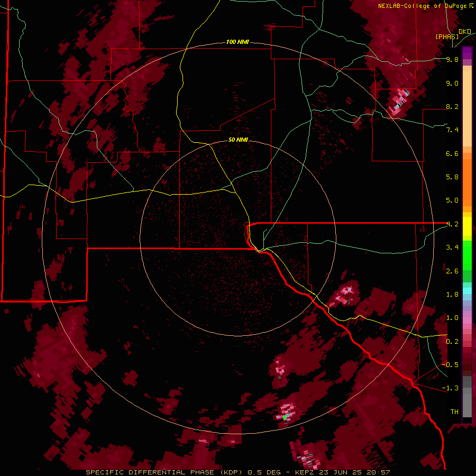Select the 50 NMI range ring label
Image resolution: width=476 pixels, height=476 pixels.
pyautogui.click(x=238, y=140)
